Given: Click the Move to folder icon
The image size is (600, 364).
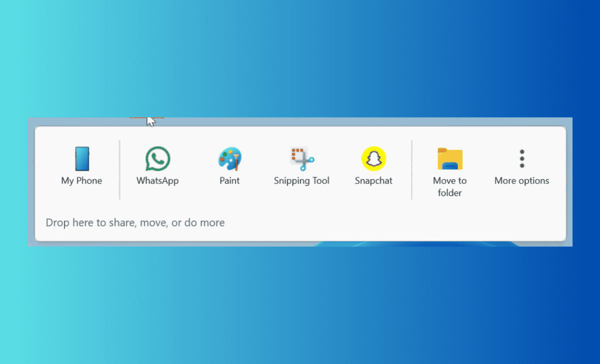Looking at the screenshot, I should tap(448, 157).
